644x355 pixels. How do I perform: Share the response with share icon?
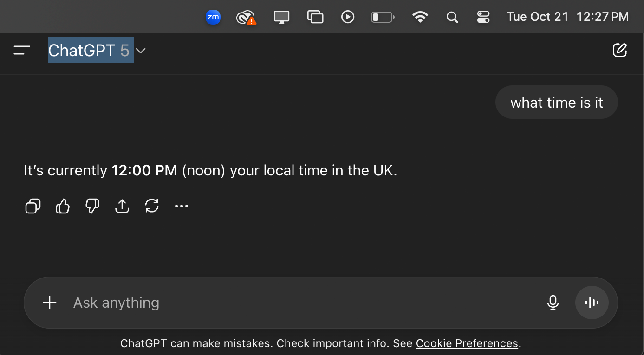click(x=122, y=206)
